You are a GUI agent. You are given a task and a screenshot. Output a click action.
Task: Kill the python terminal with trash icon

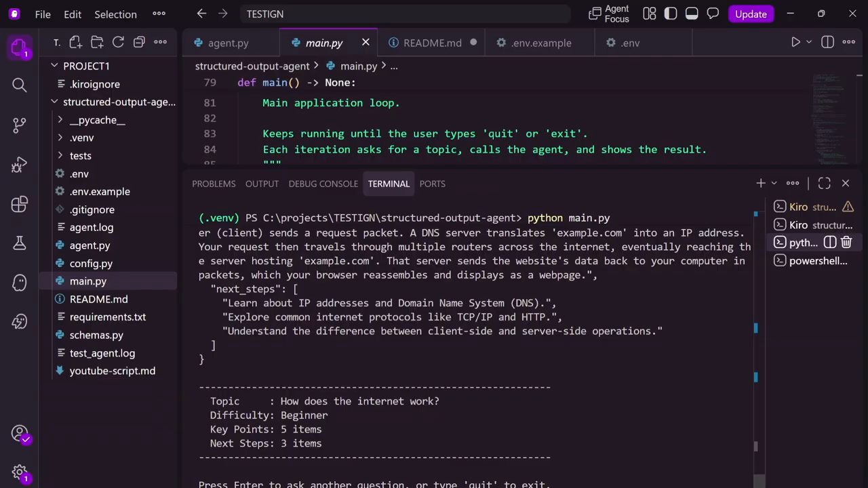pos(846,242)
